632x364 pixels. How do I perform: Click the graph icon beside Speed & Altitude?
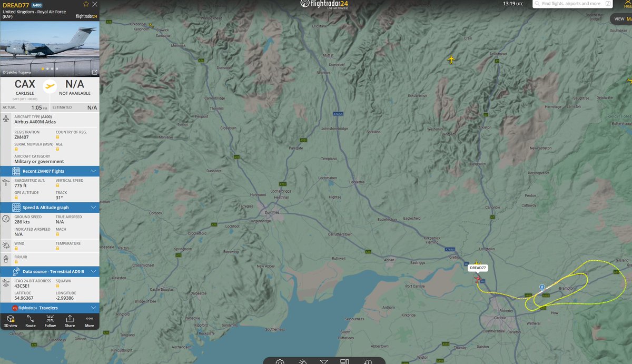[x=16, y=208]
